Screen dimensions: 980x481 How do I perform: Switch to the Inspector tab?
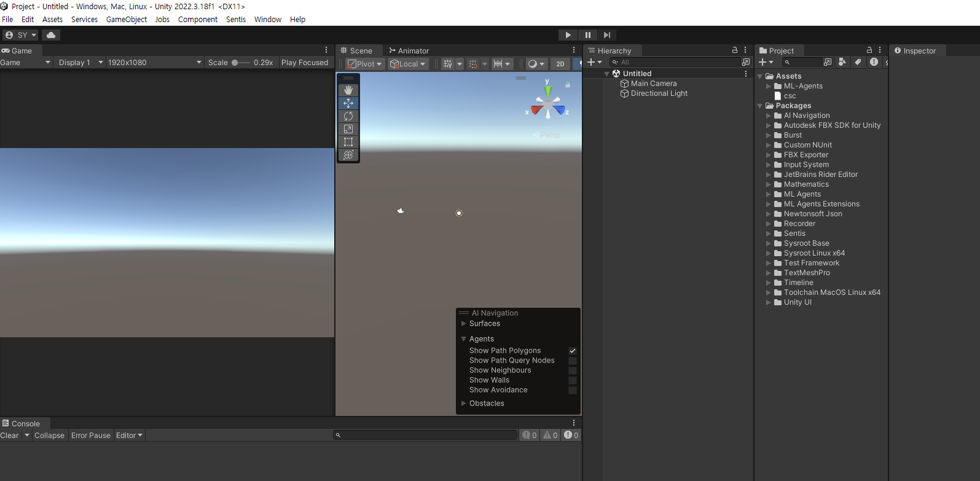pyautogui.click(x=915, y=51)
